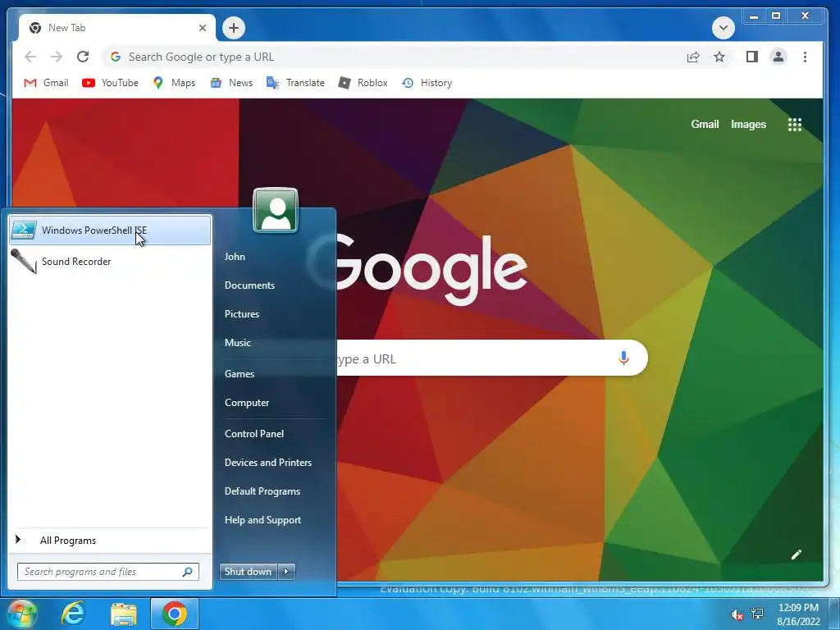
Task: Open the Google apps grid icon
Action: [794, 125]
